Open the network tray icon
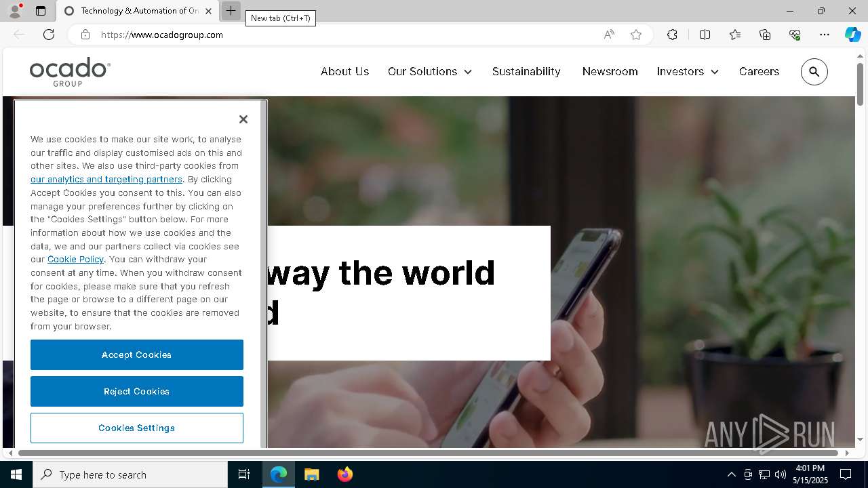Screen dimensions: 868x488 764,474
